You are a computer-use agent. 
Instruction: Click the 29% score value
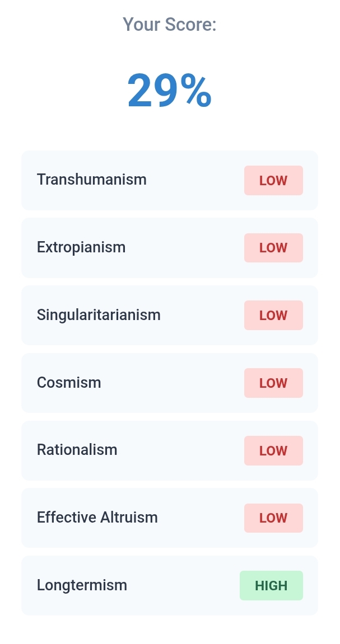170,91
